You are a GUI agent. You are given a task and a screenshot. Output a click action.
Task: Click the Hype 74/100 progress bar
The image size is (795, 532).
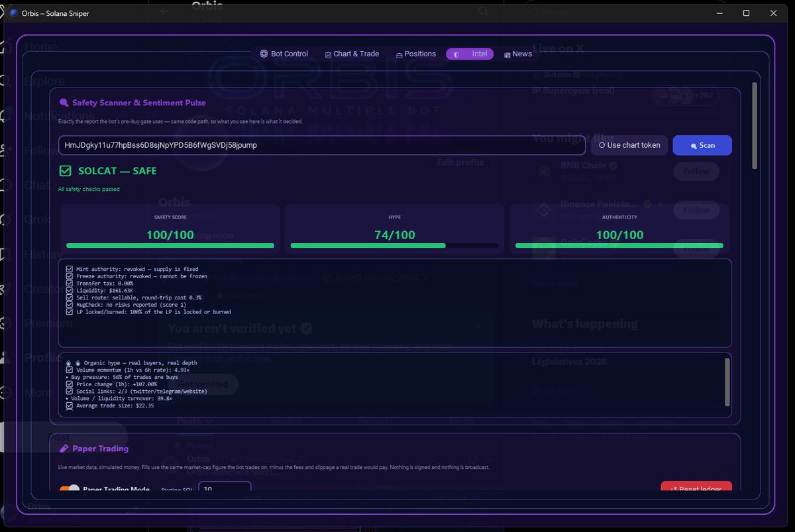394,246
